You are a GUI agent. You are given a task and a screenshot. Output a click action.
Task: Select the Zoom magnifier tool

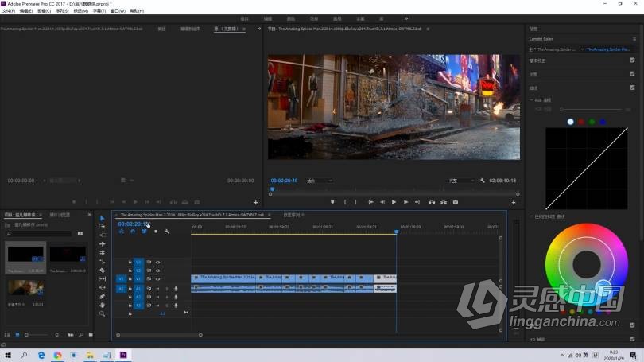(x=103, y=314)
